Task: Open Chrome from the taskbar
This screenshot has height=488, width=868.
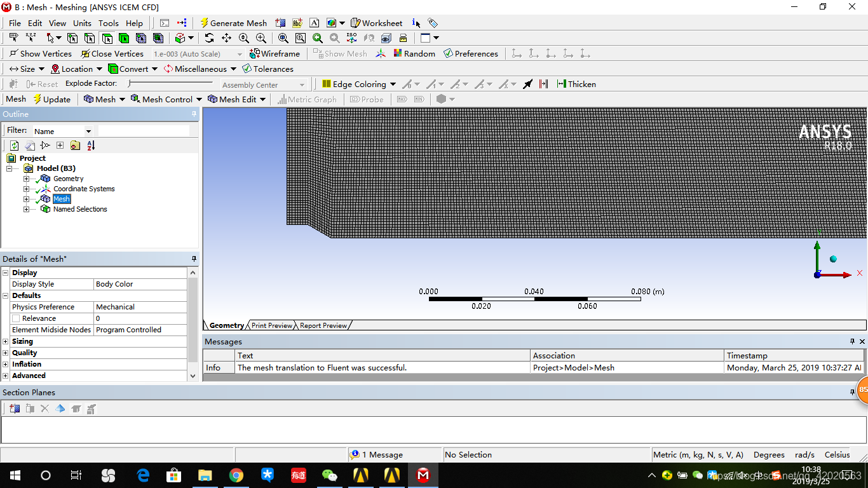Action: [236, 475]
